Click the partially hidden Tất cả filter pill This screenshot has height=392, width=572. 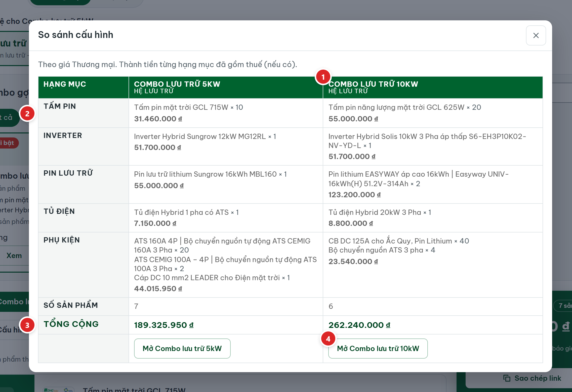coord(9,117)
